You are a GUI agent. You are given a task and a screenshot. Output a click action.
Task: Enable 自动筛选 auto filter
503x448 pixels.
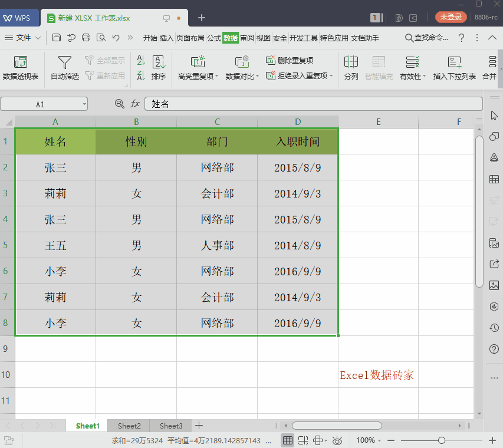[x=65, y=68]
